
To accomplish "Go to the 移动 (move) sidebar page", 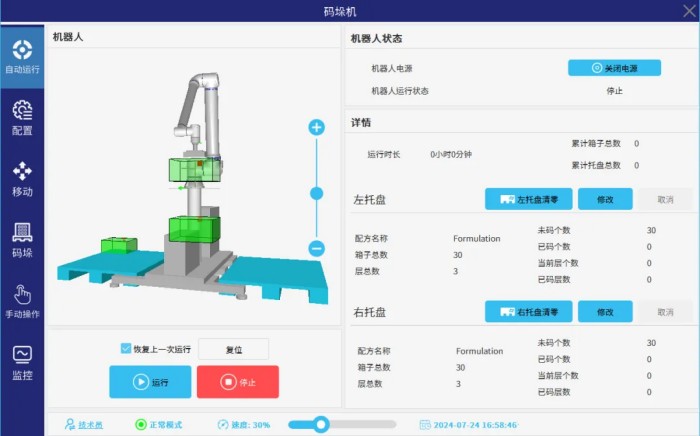I will 22,178.
